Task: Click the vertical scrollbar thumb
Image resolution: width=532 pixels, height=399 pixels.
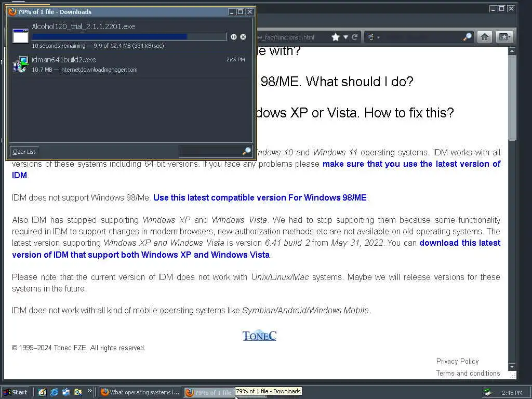Action: click(x=512, y=97)
